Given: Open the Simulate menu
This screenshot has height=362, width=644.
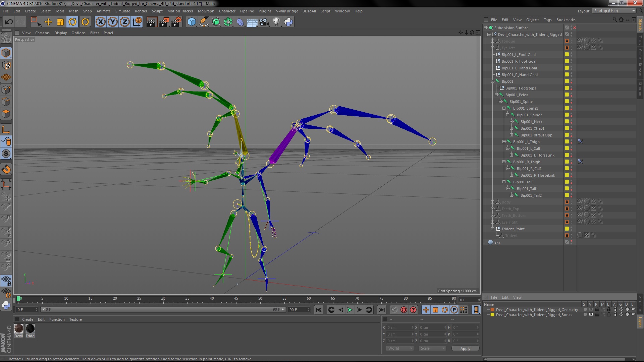Looking at the screenshot, I should pyautogui.click(x=123, y=11).
